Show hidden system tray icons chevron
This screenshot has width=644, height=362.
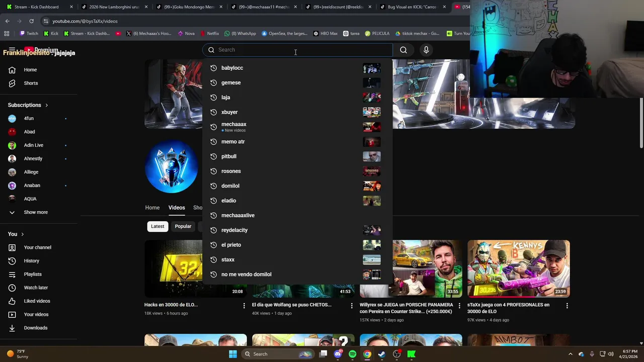tap(570, 354)
